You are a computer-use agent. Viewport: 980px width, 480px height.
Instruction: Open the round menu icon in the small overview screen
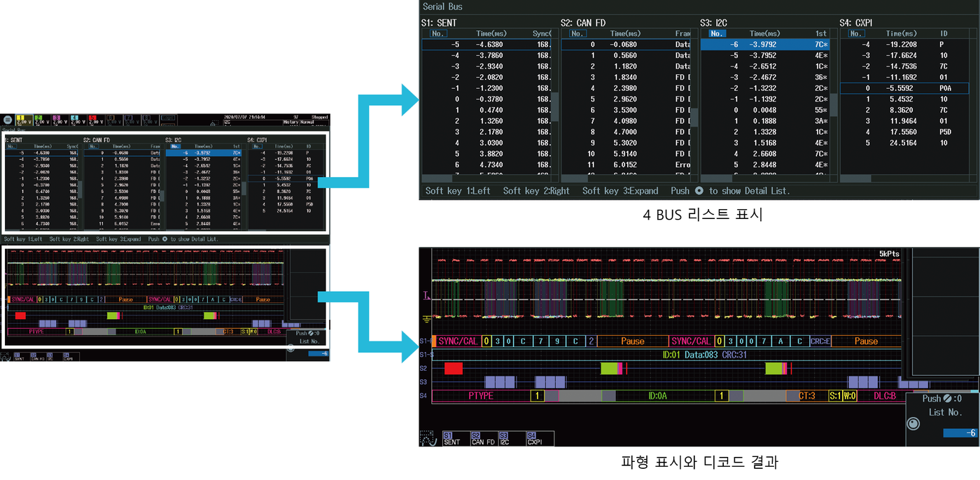pos(8,120)
